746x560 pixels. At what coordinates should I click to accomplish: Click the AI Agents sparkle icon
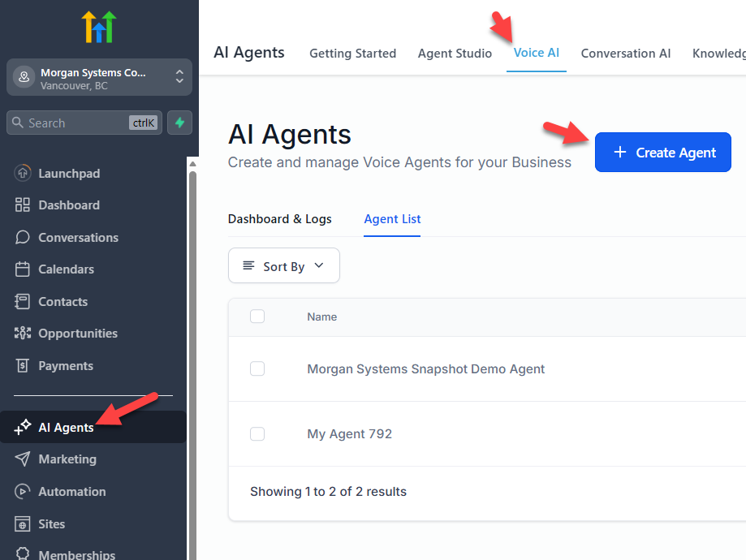(23, 427)
